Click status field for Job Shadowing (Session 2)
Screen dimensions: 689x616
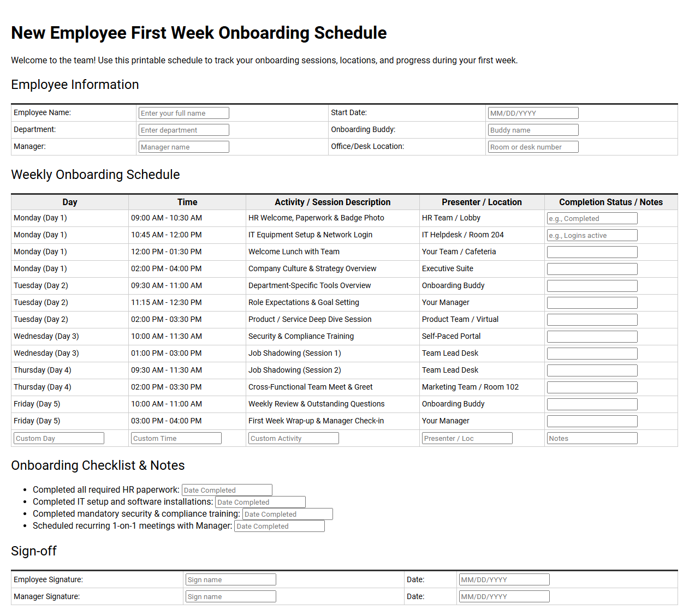(x=592, y=370)
